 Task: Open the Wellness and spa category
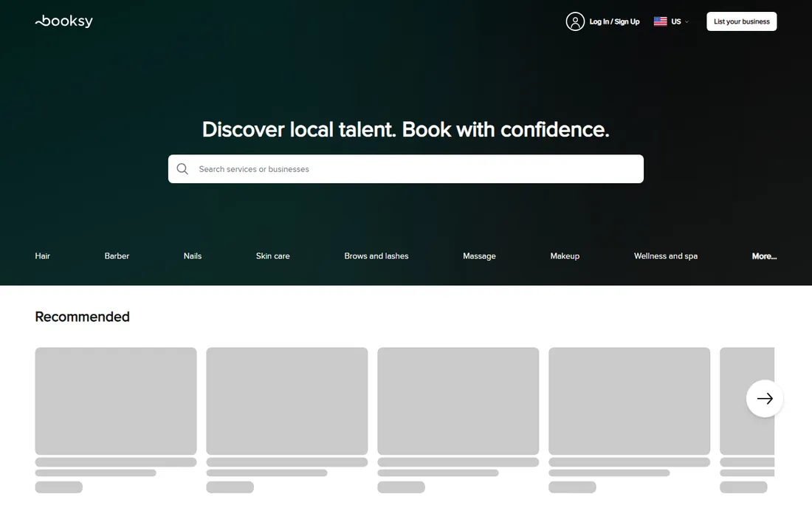pyautogui.click(x=665, y=255)
